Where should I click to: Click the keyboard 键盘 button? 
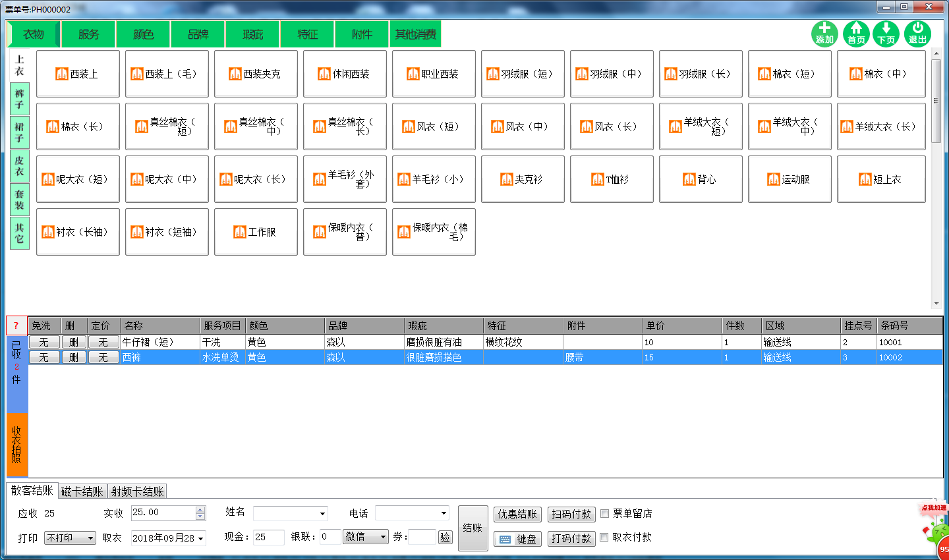pyautogui.click(x=517, y=539)
